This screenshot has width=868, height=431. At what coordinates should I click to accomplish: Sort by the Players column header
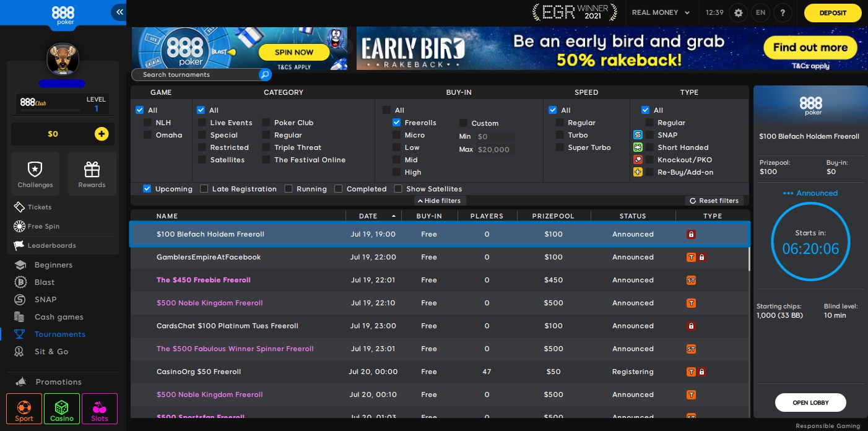pyautogui.click(x=487, y=216)
